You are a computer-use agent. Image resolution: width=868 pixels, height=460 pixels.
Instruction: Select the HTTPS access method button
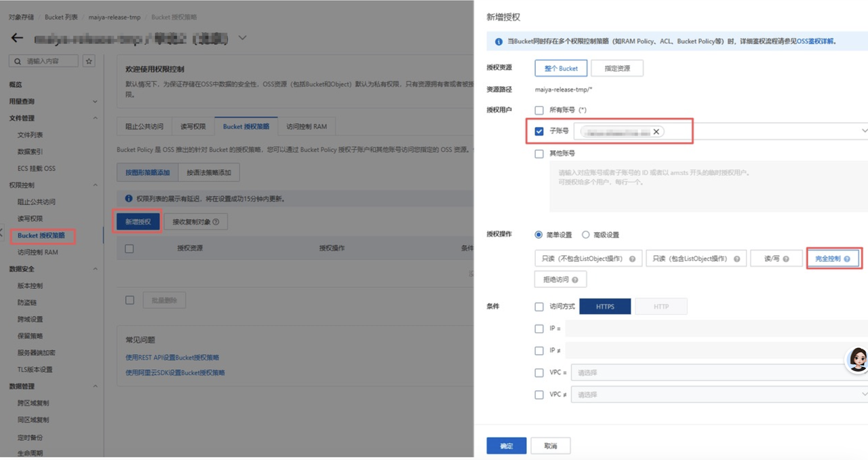click(x=605, y=307)
